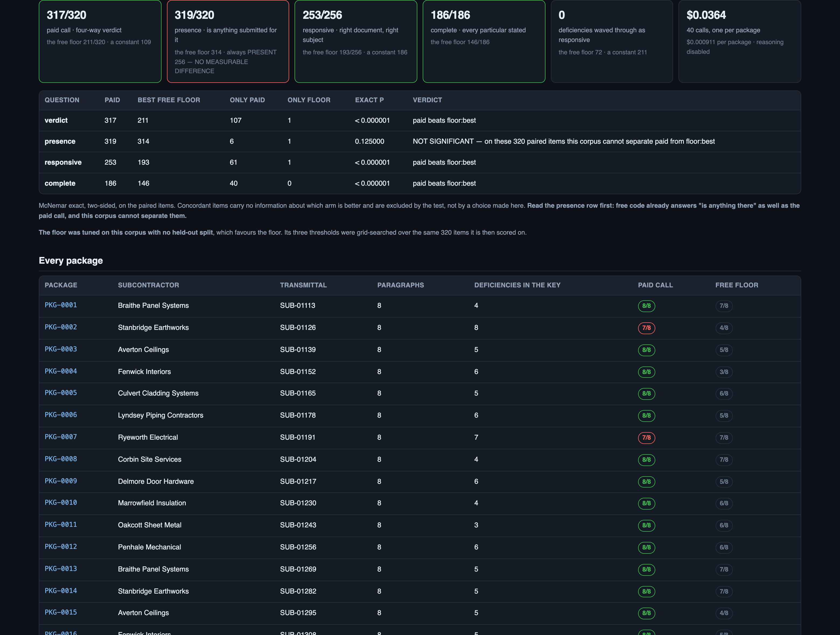Open the PKG-0007 package link
This screenshot has width=840, height=635.
tap(61, 436)
